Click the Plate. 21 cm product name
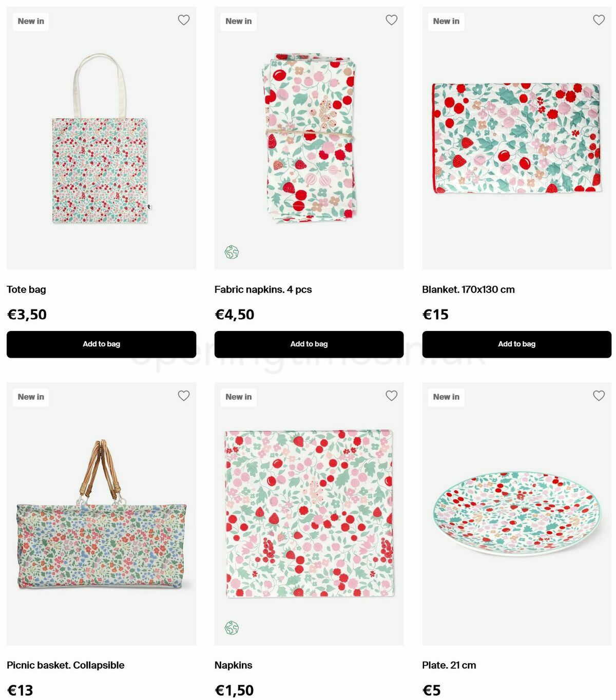The height and width of the screenshot is (700, 616). (x=449, y=665)
